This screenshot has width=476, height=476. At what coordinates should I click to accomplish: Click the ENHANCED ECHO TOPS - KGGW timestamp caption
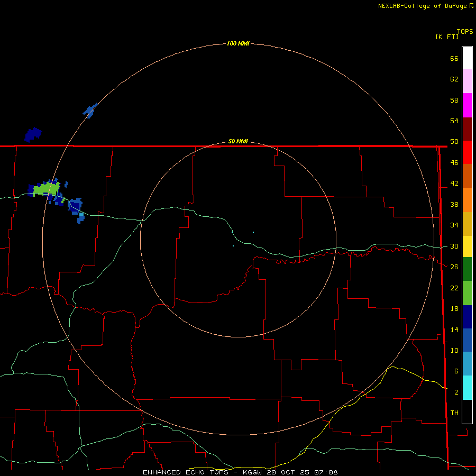click(x=240, y=472)
